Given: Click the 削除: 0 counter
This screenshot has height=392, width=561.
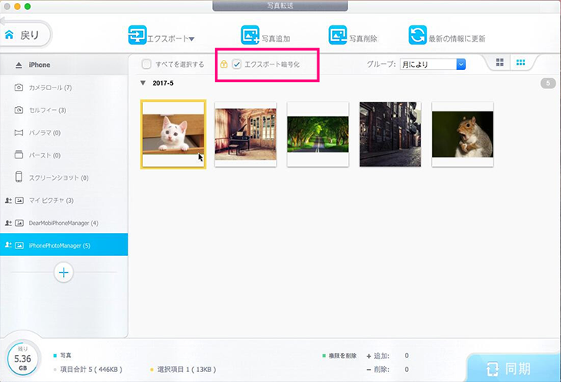Looking at the screenshot, I should (x=387, y=370).
